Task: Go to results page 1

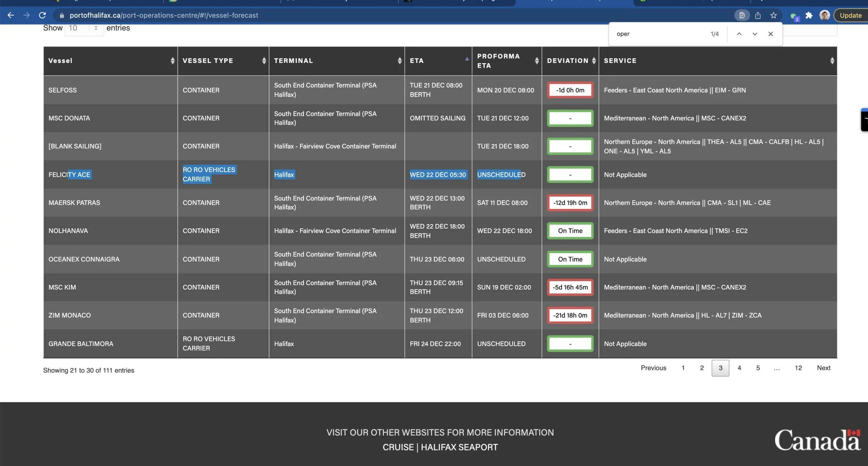Action: point(683,368)
